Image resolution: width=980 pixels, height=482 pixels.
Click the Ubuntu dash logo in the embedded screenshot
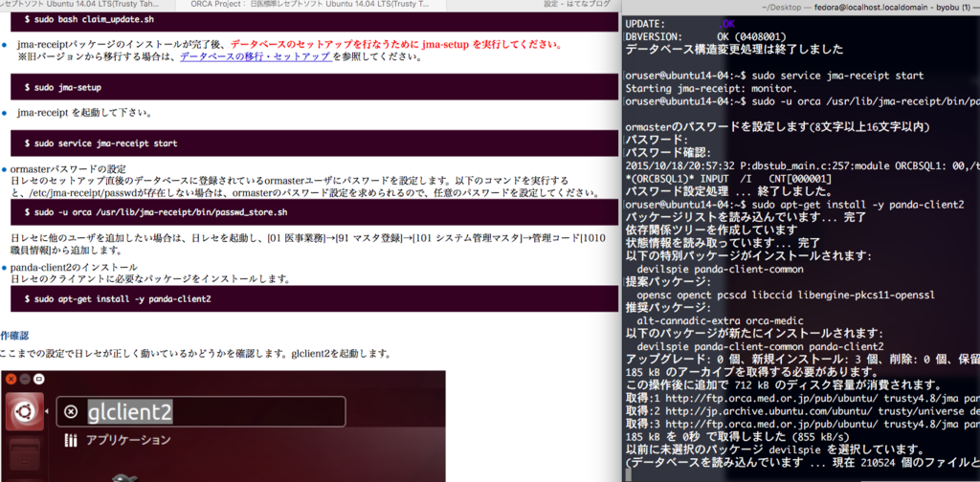[x=25, y=411]
